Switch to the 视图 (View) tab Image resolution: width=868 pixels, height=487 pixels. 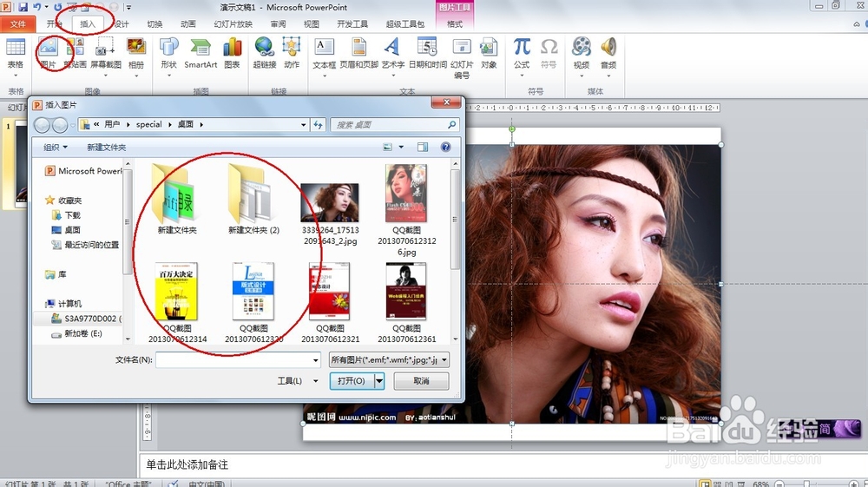click(x=311, y=23)
